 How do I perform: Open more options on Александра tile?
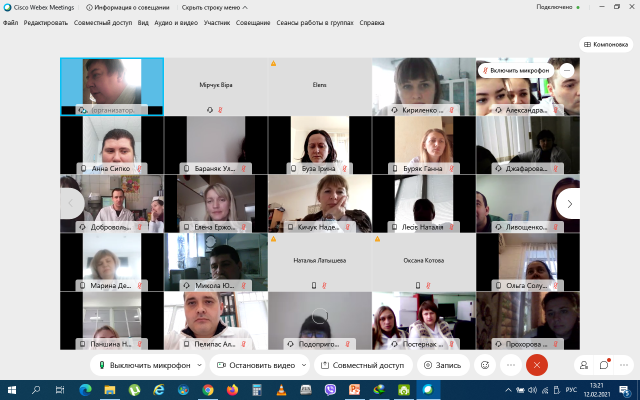click(x=567, y=70)
